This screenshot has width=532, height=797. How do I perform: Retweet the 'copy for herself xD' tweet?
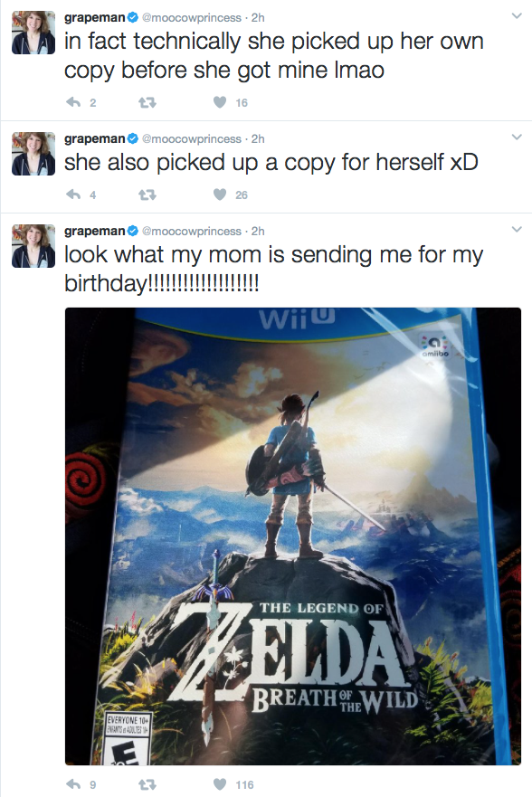point(147,195)
